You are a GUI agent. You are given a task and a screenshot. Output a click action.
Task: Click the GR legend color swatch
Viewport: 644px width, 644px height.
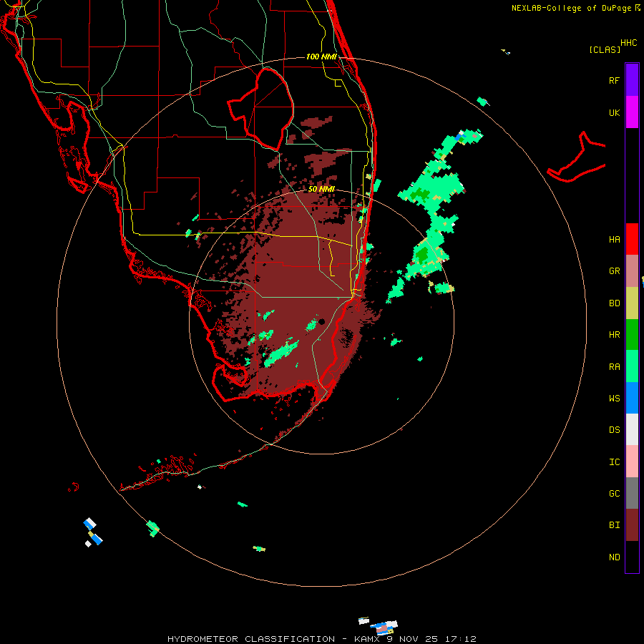pyautogui.click(x=632, y=271)
